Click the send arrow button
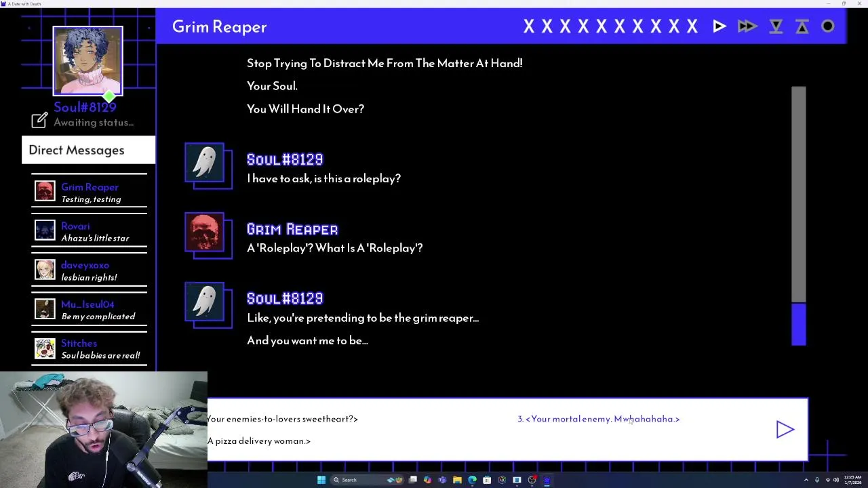 785,430
